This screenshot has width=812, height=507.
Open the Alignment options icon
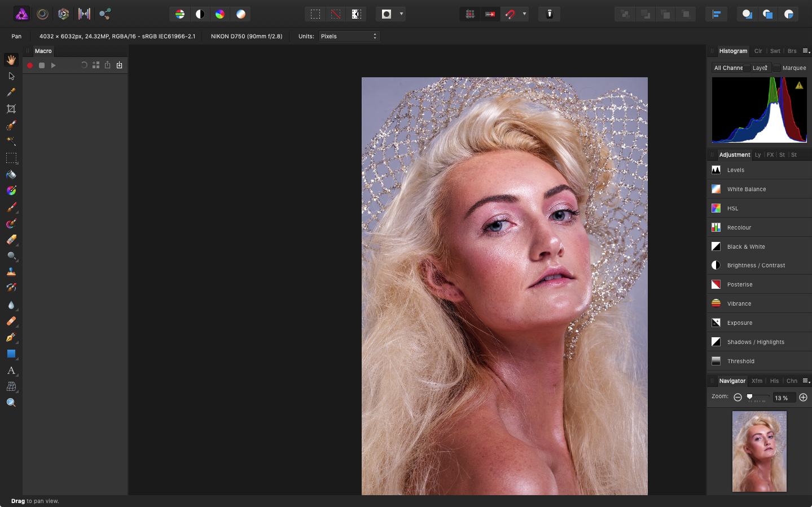pos(716,14)
